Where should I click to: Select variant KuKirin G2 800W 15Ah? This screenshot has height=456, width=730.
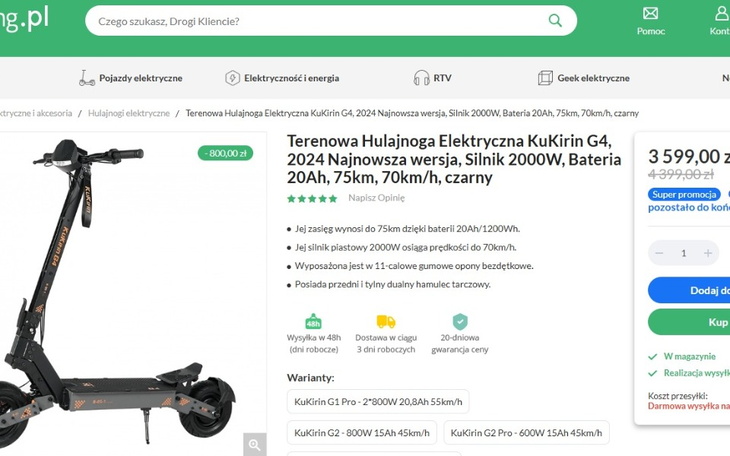362,433
